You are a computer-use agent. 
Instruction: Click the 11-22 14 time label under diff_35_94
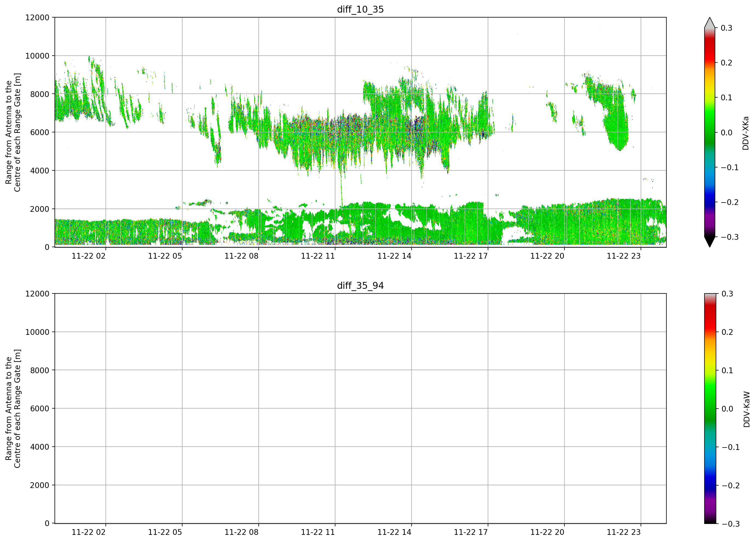point(394,532)
